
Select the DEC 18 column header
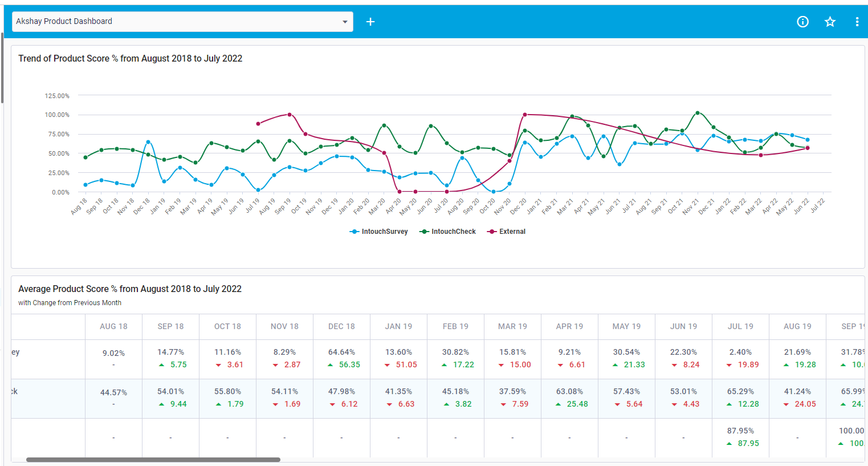tap(341, 326)
